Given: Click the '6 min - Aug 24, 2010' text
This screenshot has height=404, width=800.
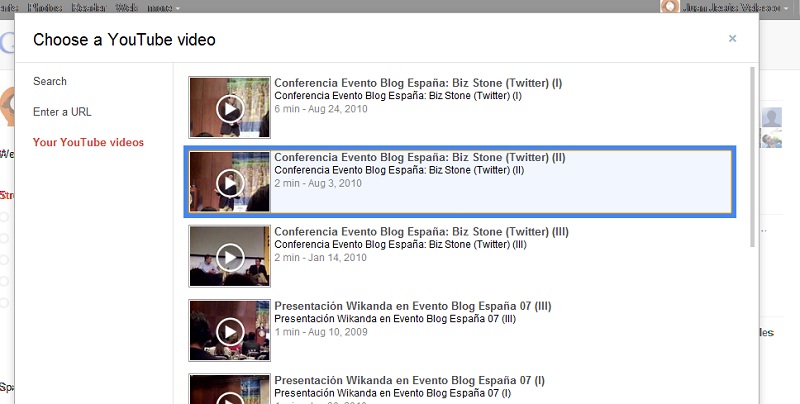Looking at the screenshot, I should (x=321, y=109).
